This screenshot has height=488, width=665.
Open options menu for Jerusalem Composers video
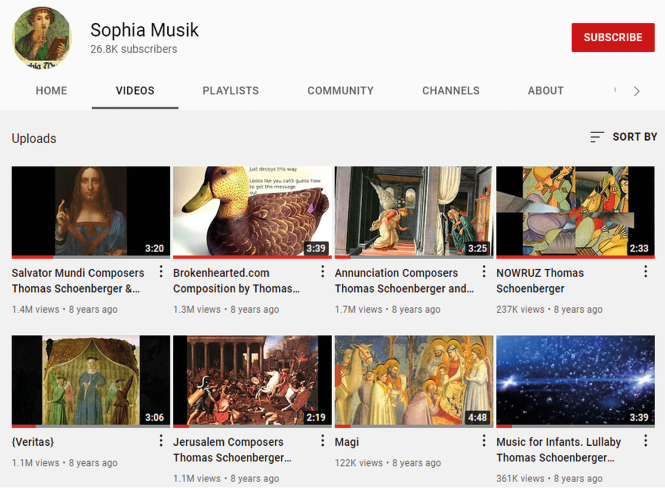tap(322, 441)
